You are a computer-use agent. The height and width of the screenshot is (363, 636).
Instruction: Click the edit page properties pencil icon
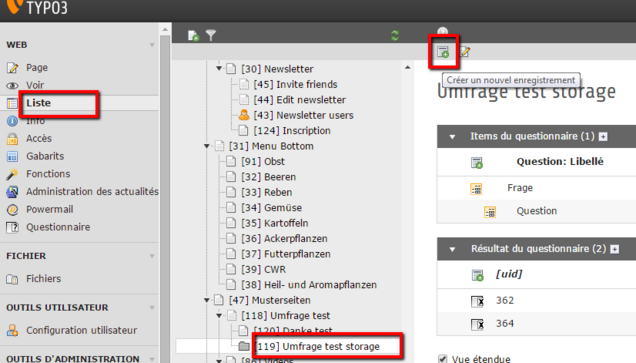click(x=465, y=52)
